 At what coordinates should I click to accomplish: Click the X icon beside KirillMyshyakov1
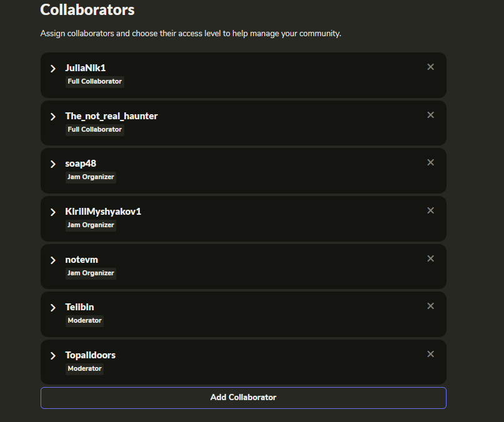tap(430, 210)
